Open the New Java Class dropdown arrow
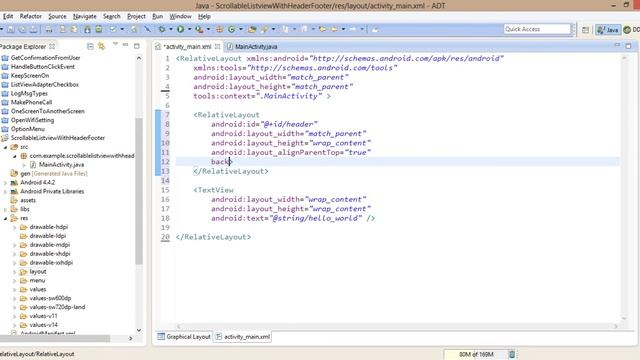The height and width of the screenshot is (360, 640). [x=241, y=29]
